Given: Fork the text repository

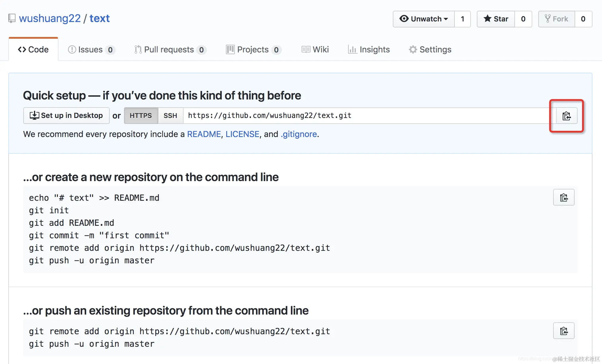Looking at the screenshot, I should [x=556, y=19].
